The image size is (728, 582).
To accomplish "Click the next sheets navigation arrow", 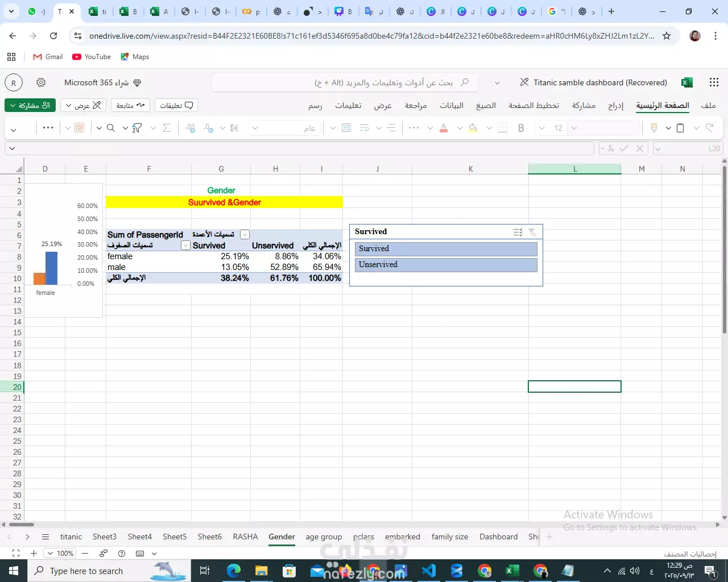I will point(27,537).
